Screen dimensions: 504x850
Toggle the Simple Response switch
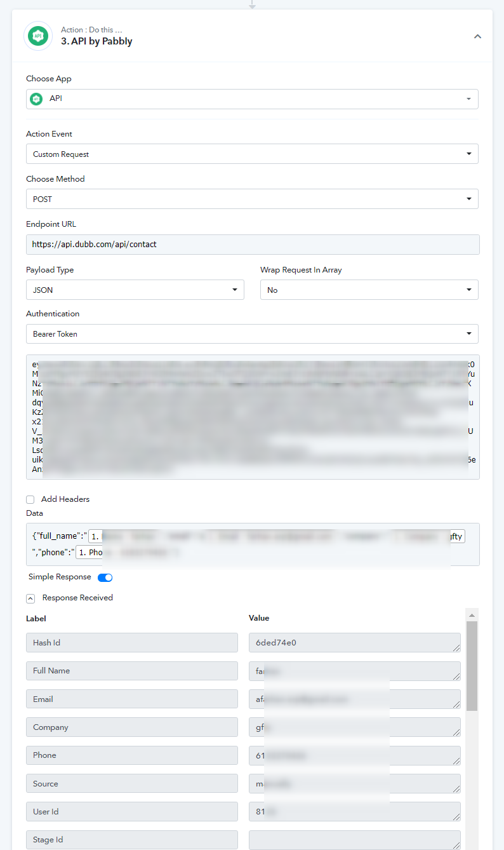coord(105,577)
